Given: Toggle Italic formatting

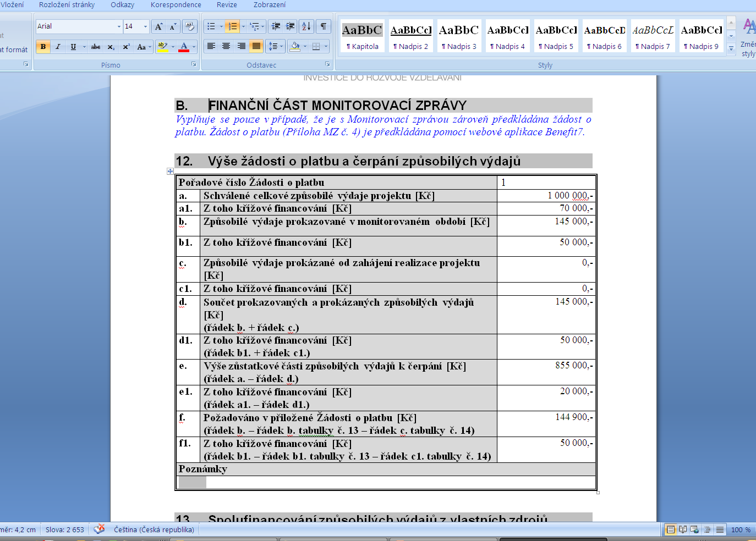Looking at the screenshot, I should (58, 47).
